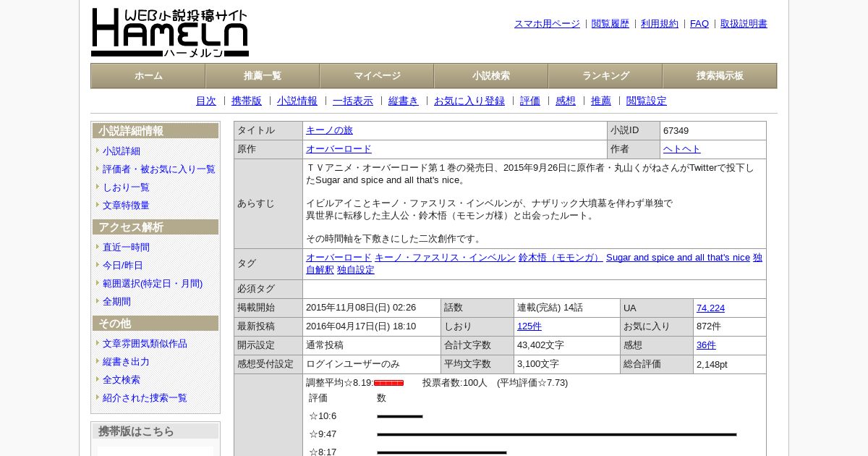Click the 最新投稿 date 2016年04月17日

click(361, 326)
